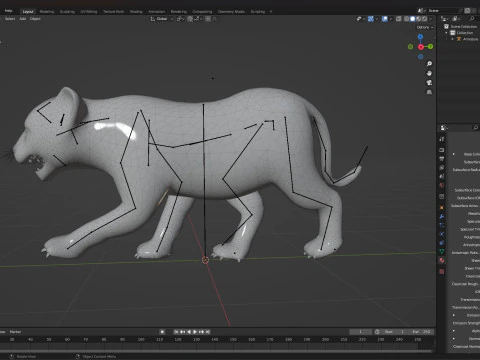Click the green Y axis on gizmo
The height and width of the screenshot is (360, 480).
(x=431, y=47)
